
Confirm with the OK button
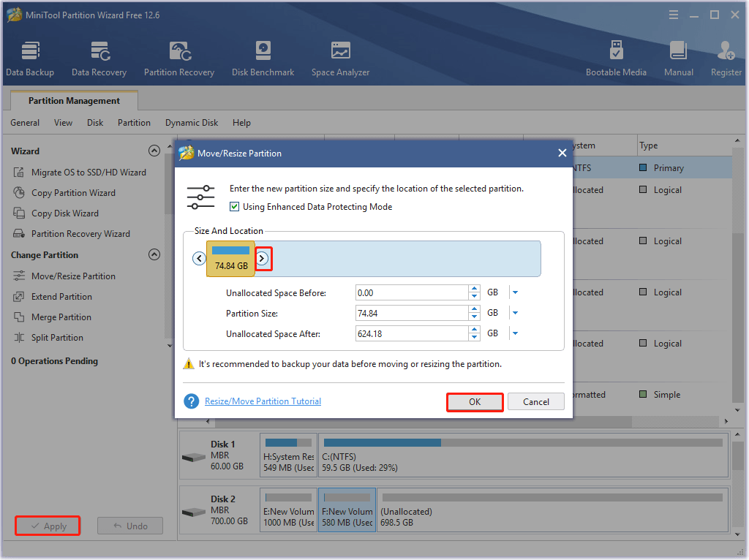[x=475, y=401]
